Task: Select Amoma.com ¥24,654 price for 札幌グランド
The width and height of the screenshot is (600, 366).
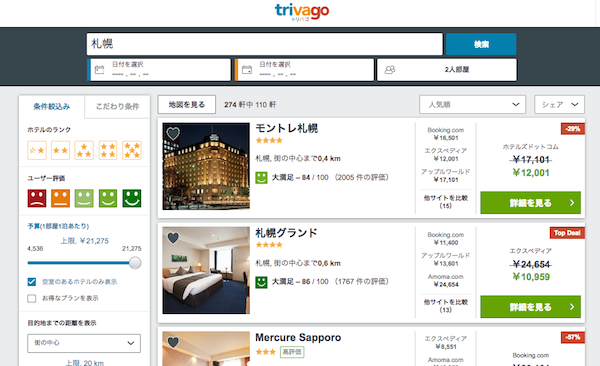Action: coord(445,280)
